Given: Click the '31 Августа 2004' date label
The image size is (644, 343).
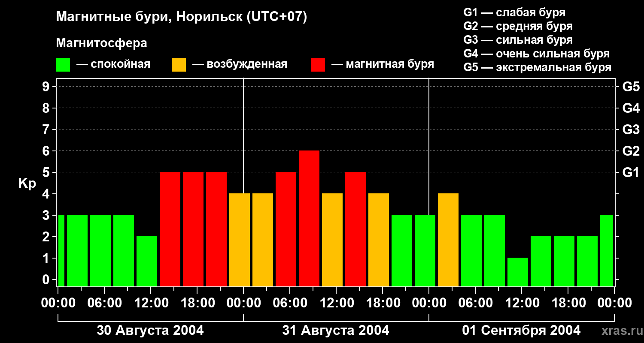Looking at the screenshot, I should [x=336, y=331].
